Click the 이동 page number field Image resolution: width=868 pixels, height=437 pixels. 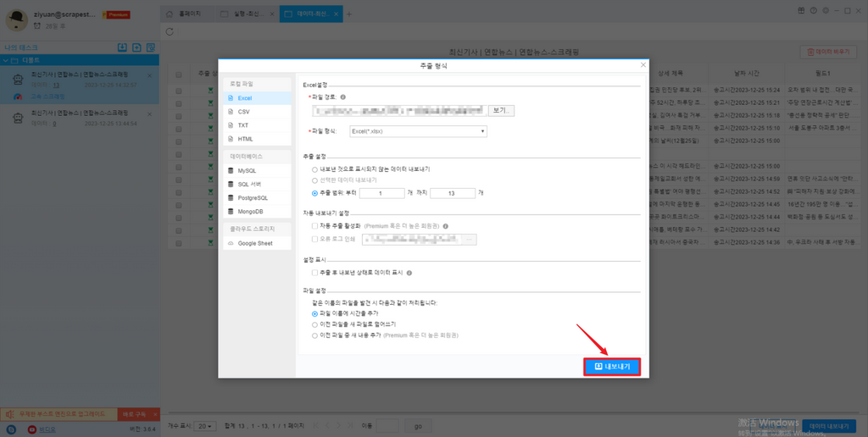(x=387, y=426)
